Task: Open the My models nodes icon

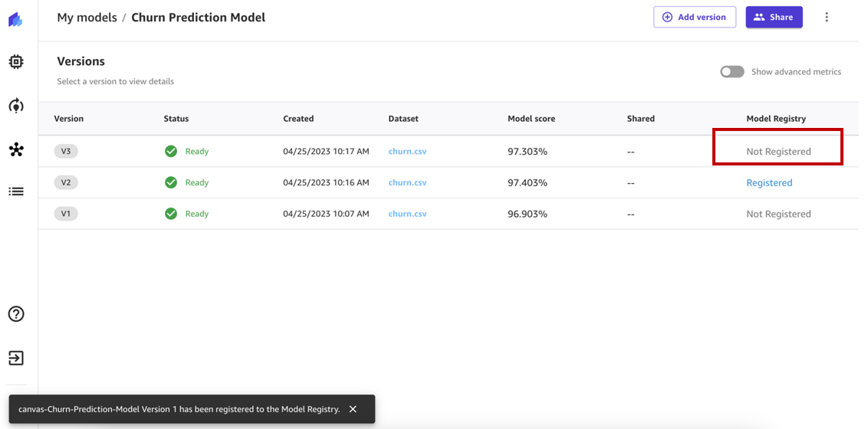Action: [x=16, y=149]
